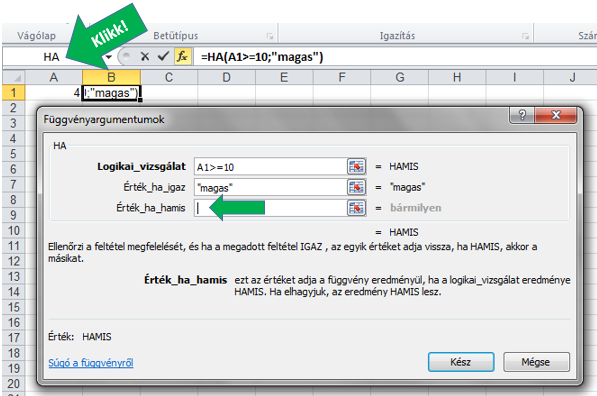Select row 20 header
The width and height of the screenshot is (597, 396).
pos(13,383)
